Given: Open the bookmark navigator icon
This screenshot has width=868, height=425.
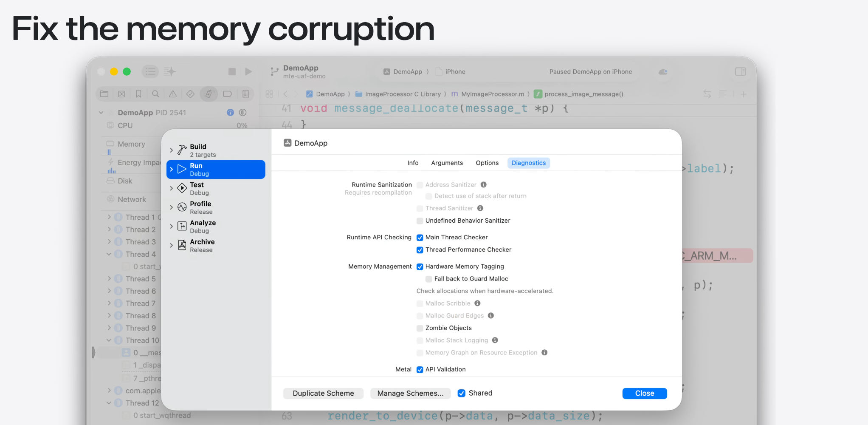Looking at the screenshot, I should pyautogui.click(x=138, y=94).
